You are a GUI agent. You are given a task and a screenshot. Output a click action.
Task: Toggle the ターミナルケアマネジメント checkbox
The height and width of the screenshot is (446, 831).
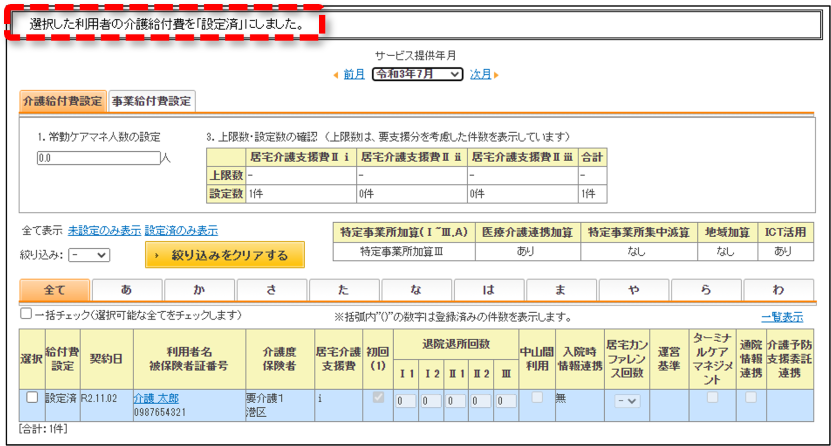[x=713, y=397]
